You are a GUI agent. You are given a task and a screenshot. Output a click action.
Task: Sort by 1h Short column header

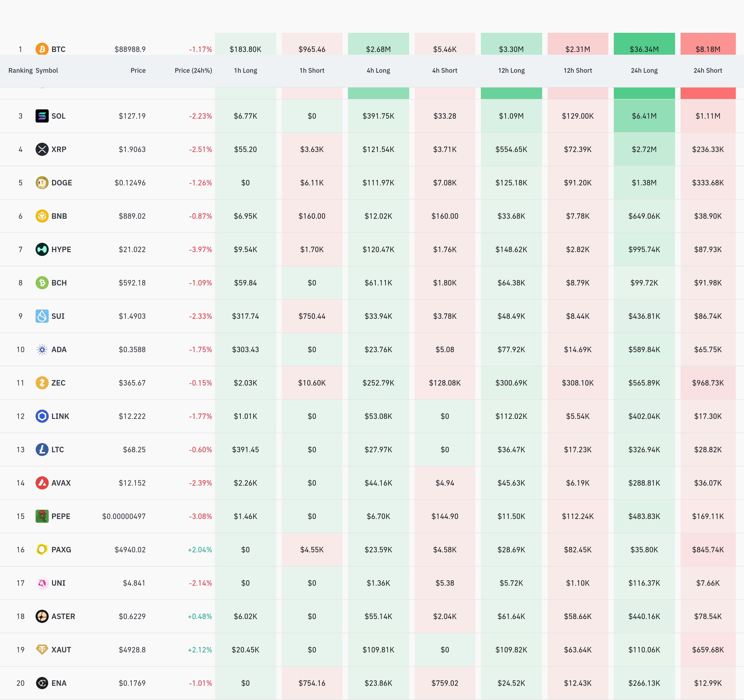click(312, 70)
